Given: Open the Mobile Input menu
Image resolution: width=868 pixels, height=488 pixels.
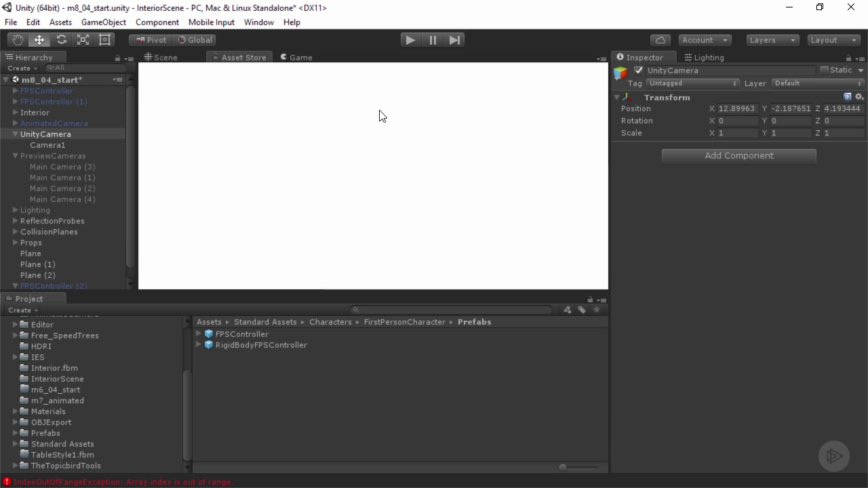Looking at the screenshot, I should pyautogui.click(x=212, y=22).
